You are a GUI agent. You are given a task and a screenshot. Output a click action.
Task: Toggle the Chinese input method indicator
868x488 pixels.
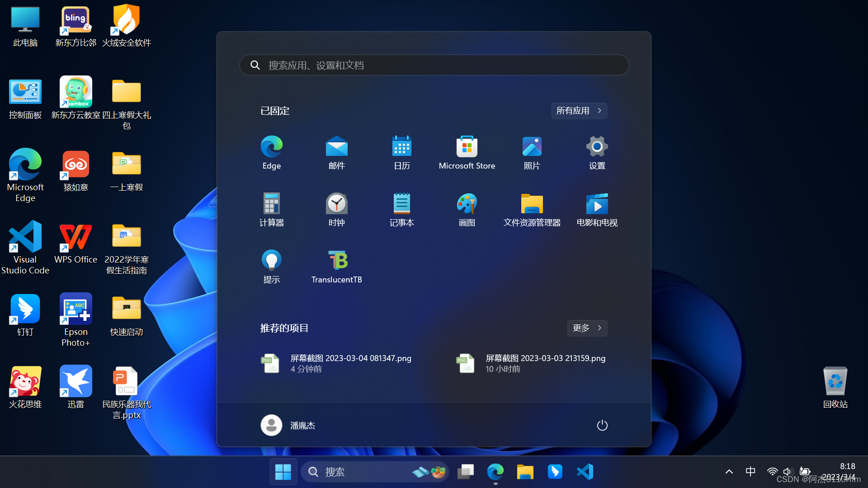[750, 472]
